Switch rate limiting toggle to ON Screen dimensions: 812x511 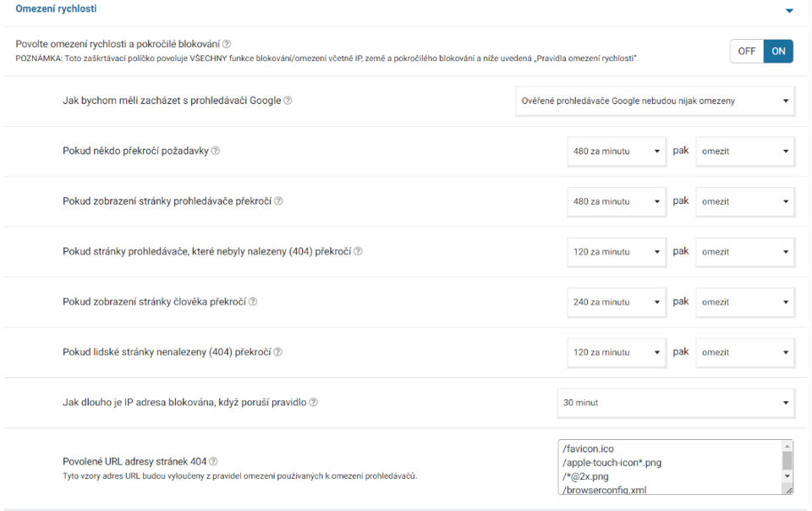click(x=778, y=52)
